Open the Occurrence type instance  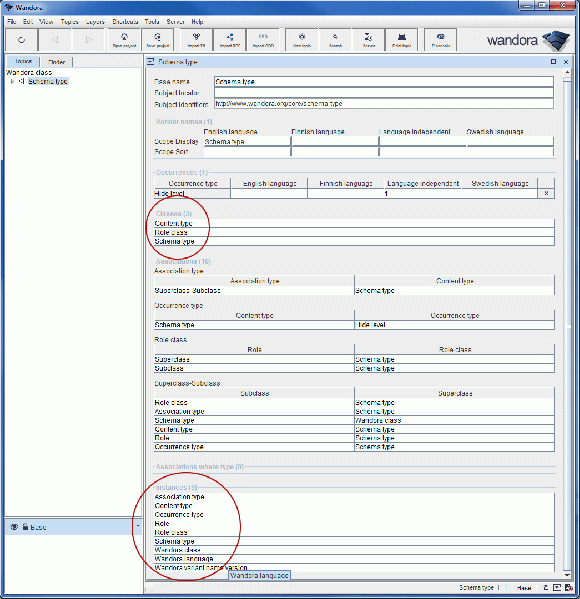point(179,515)
